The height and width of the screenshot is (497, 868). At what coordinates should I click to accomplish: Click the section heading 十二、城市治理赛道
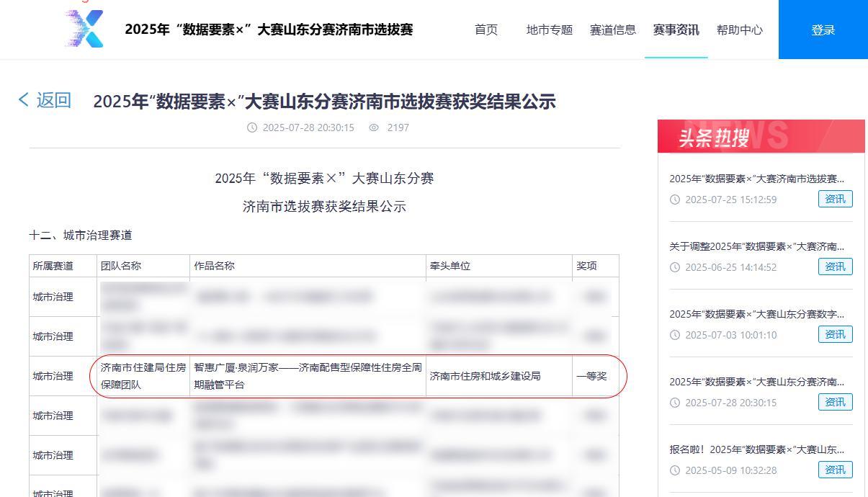[81, 236]
